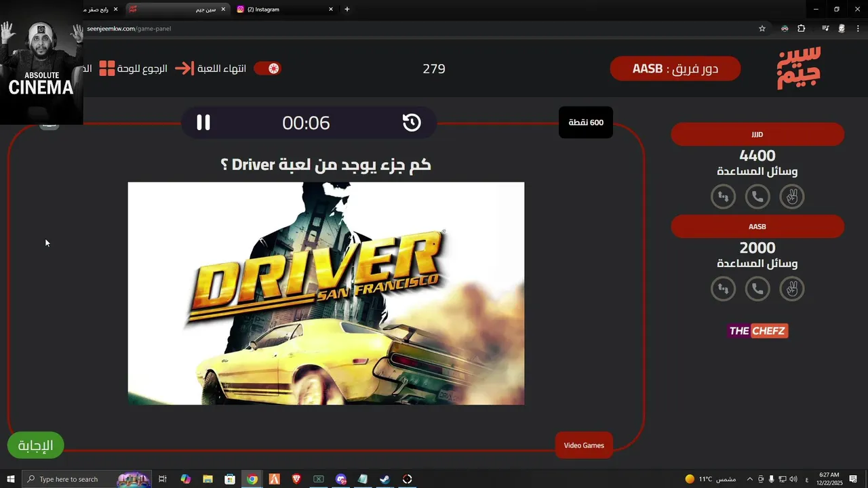Screen dimensions: 868x488
Task: Use AASB team's phone call helper
Action: point(757,289)
